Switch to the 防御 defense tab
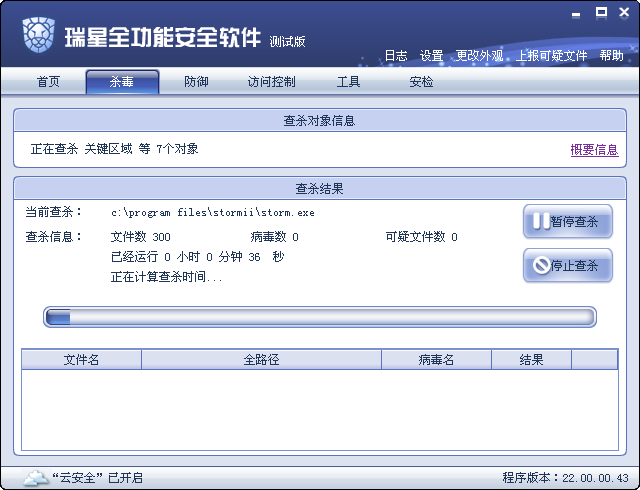This screenshot has height=490, width=640. [x=196, y=82]
